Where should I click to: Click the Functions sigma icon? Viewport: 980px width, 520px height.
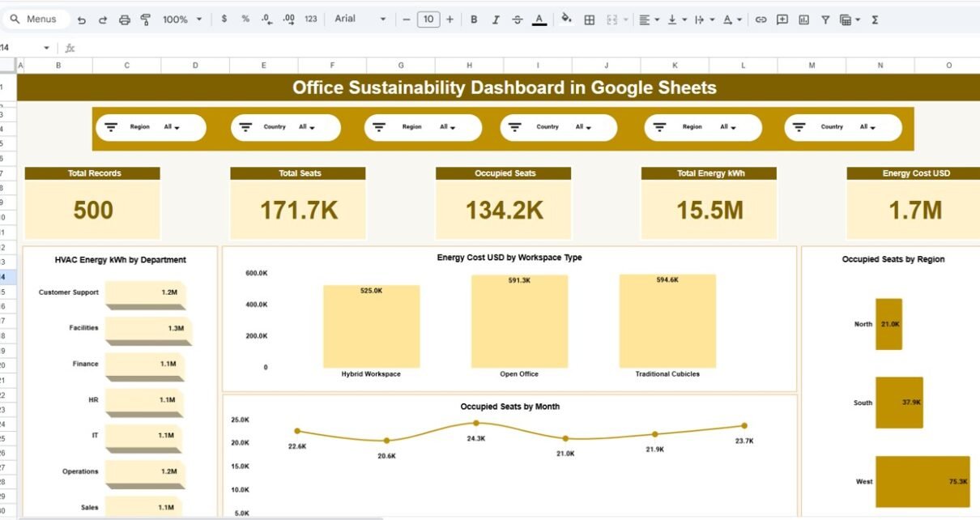tap(875, 19)
